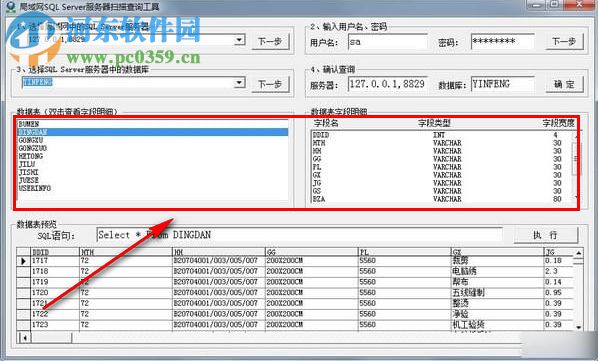Click the application icon in the title bar
The height and width of the screenshot is (361, 598).
12,6
